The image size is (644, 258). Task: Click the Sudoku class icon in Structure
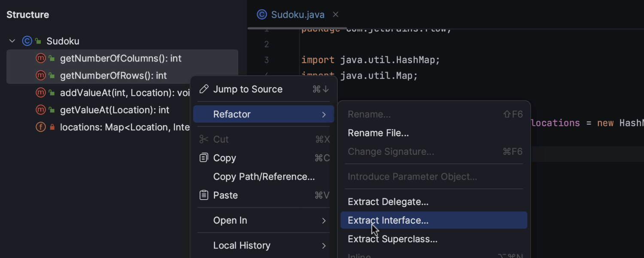pos(27,41)
